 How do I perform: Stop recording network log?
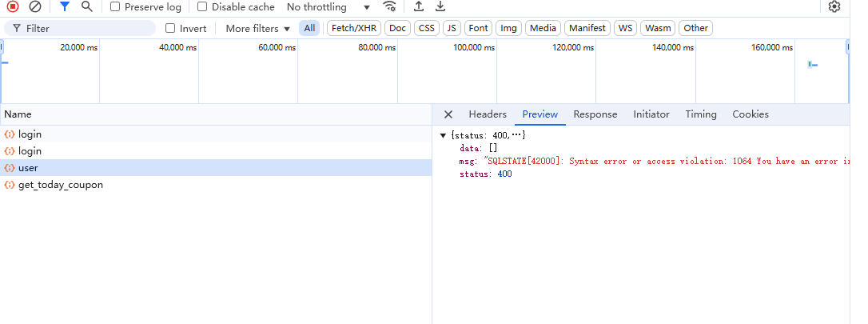13,6
